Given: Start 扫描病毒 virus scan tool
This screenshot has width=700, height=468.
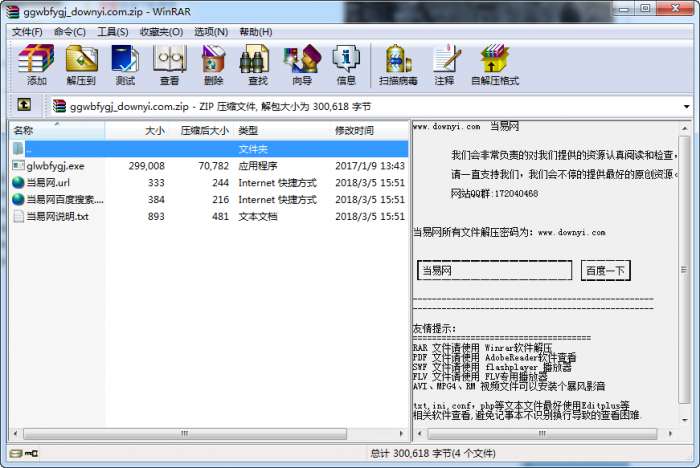Looking at the screenshot, I should (398, 65).
